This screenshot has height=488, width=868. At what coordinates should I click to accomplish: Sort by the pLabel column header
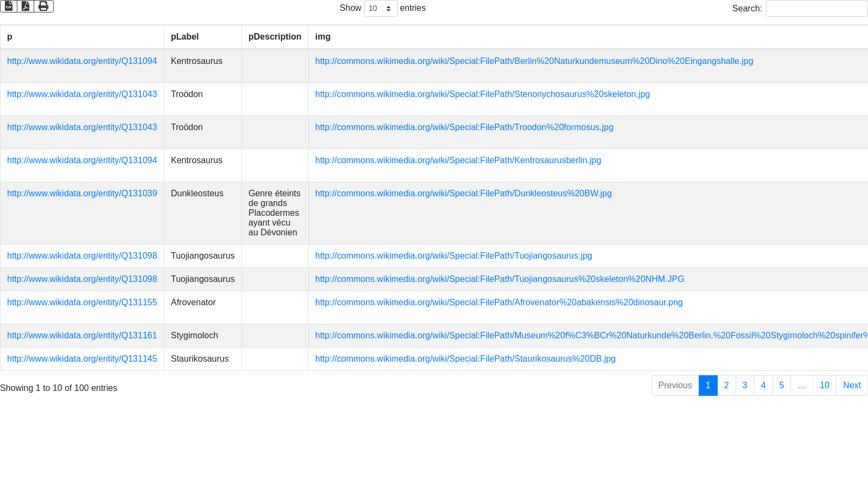(184, 37)
